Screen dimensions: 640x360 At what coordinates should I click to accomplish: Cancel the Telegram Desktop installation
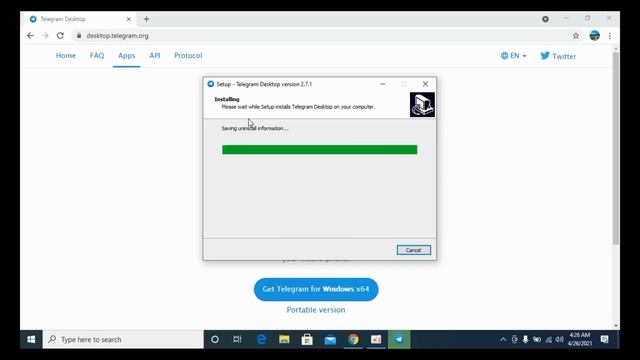click(413, 250)
